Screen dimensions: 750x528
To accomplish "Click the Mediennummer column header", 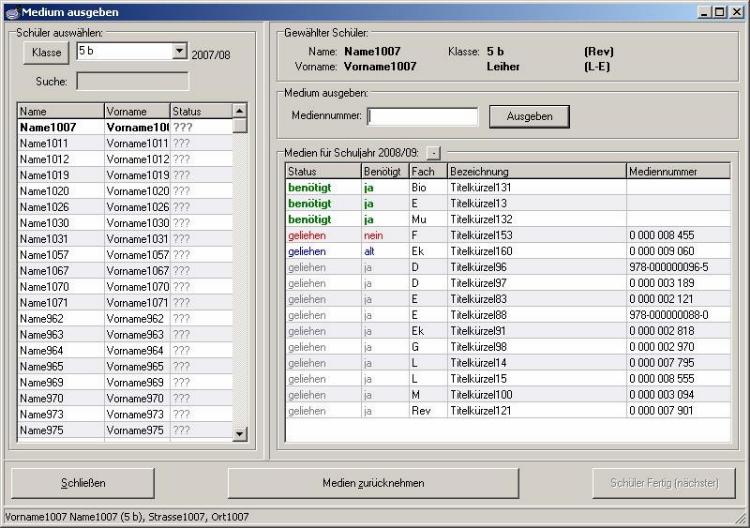I will coord(677,171).
